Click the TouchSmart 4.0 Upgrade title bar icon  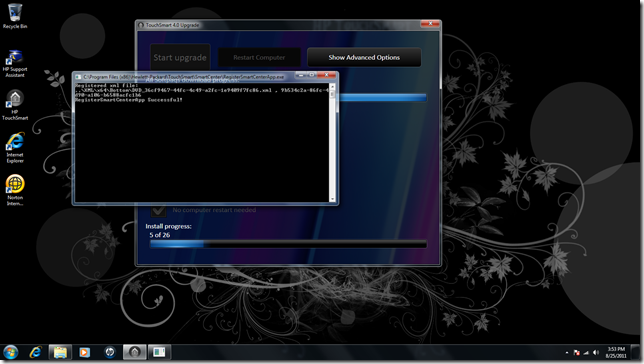(141, 25)
